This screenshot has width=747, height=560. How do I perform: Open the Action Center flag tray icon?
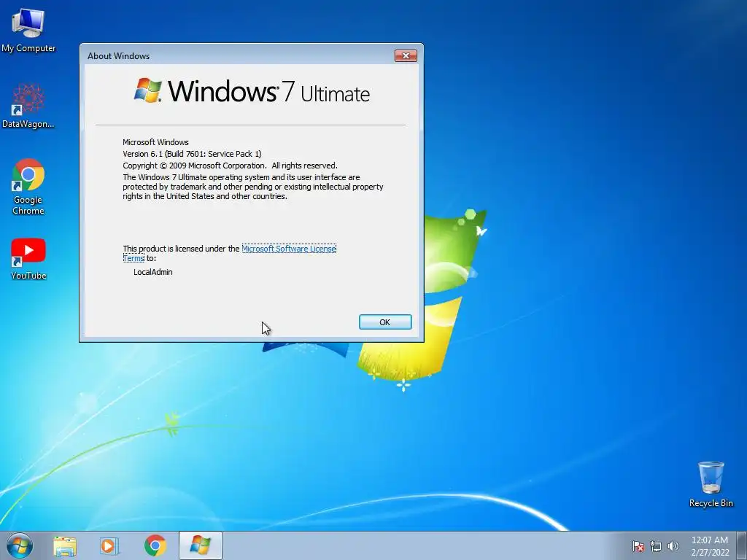pos(638,546)
